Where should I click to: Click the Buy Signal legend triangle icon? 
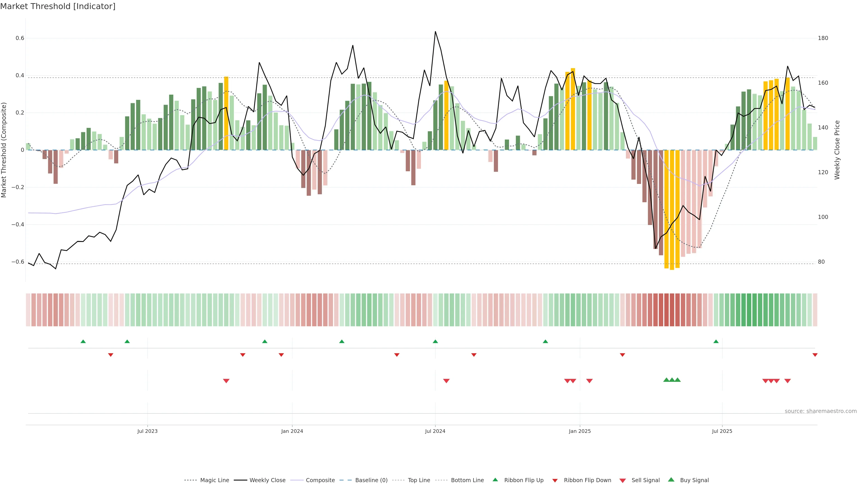pyautogui.click(x=671, y=480)
